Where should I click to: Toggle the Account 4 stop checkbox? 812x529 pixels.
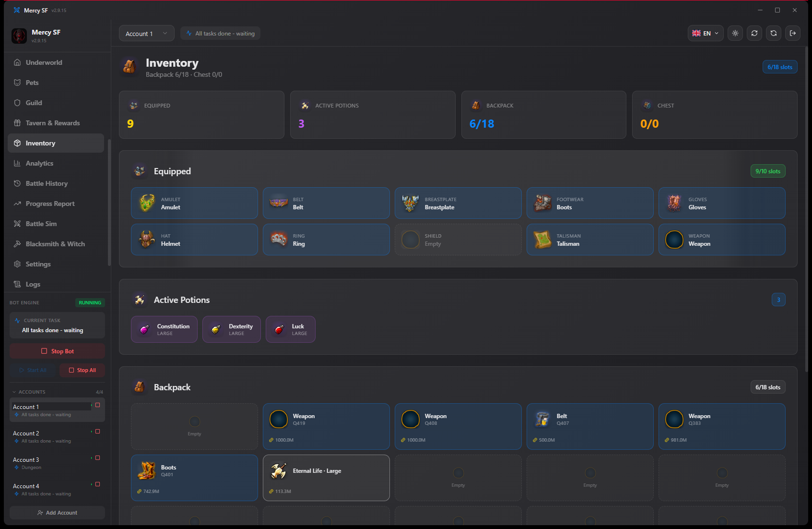tap(98, 484)
